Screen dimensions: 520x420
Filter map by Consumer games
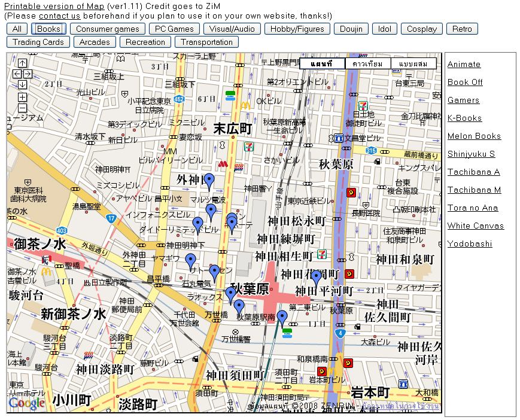[x=108, y=29]
